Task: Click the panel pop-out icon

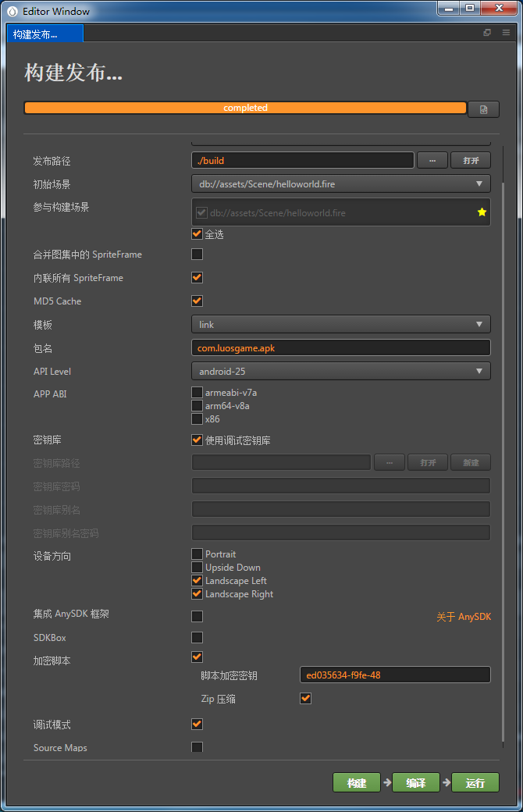Action: [487, 33]
